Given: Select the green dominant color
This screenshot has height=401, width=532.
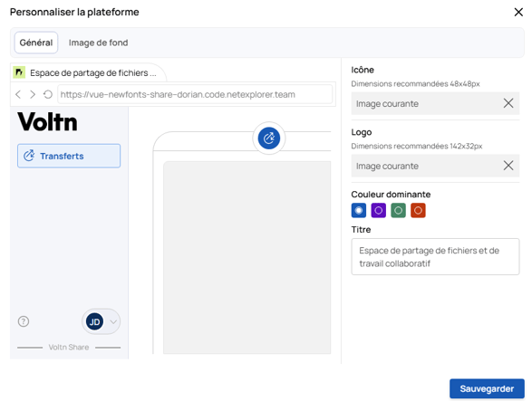Looking at the screenshot, I should point(399,211).
